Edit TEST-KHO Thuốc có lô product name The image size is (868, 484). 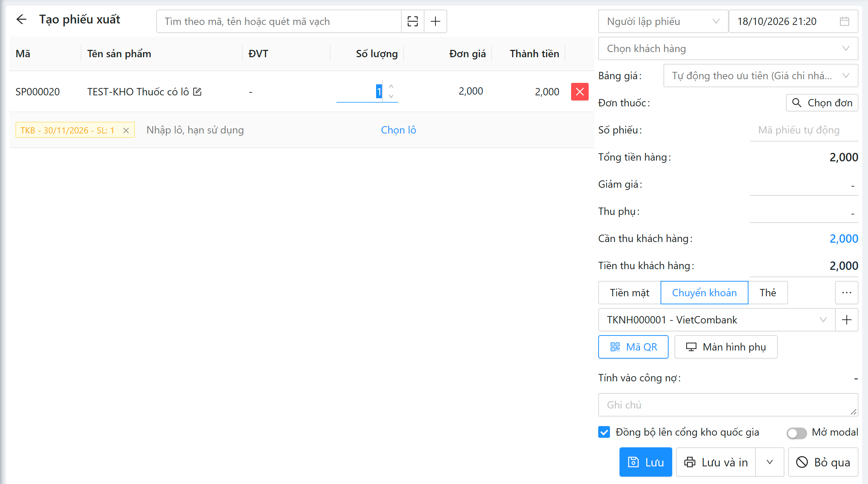(x=197, y=91)
